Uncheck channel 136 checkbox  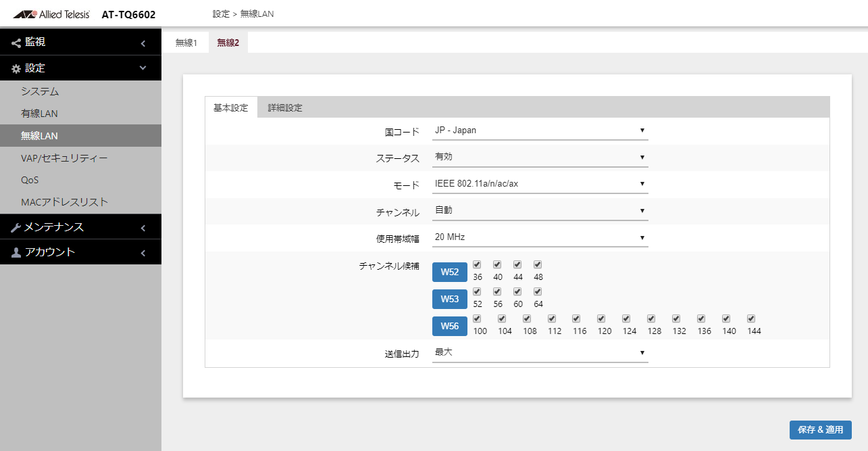701,318
